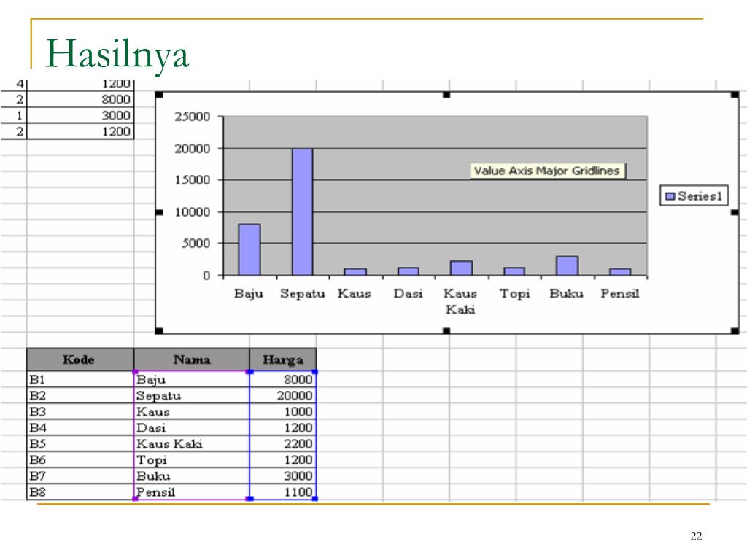Select cell B6 in the Kode column
Screen dimensions: 747x560
(x=80, y=460)
